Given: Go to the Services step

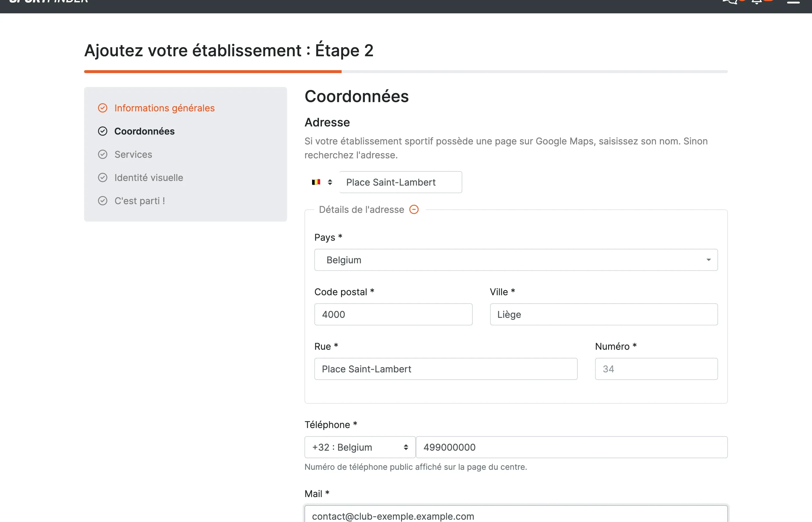Looking at the screenshot, I should [133, 154].
